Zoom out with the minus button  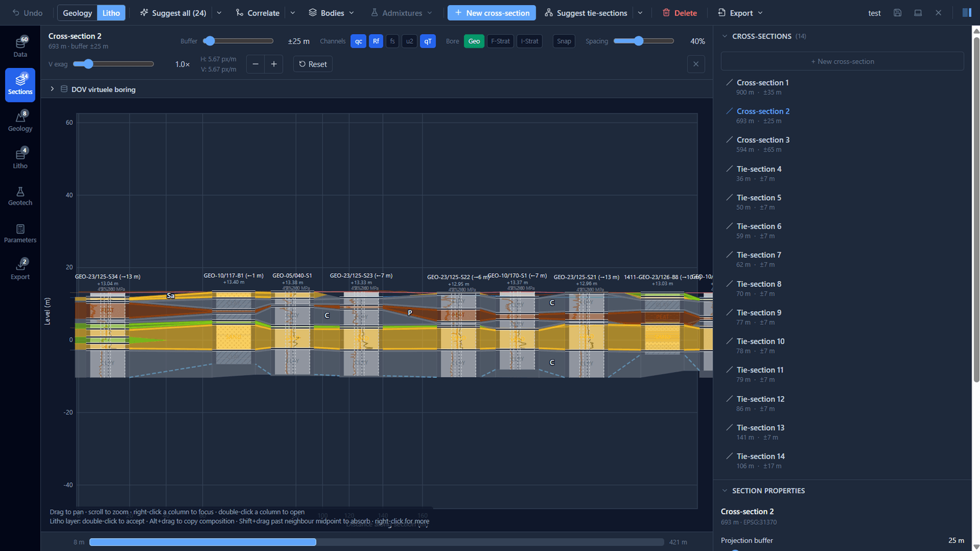255,64
